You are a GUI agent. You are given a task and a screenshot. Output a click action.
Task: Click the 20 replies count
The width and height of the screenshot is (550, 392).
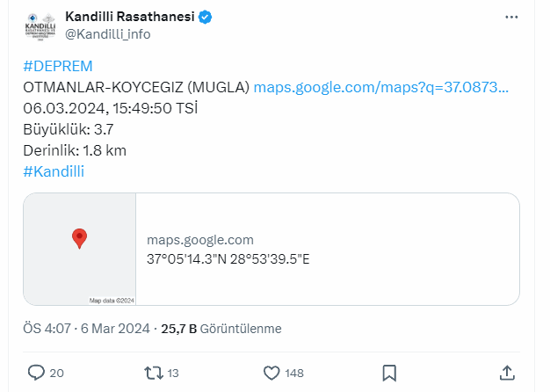(56, 373)
